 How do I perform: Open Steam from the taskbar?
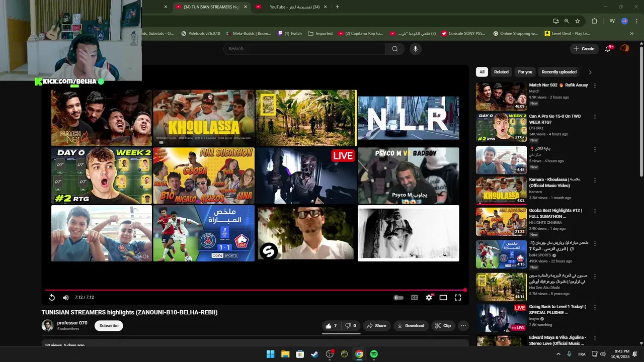pos(314,354)
